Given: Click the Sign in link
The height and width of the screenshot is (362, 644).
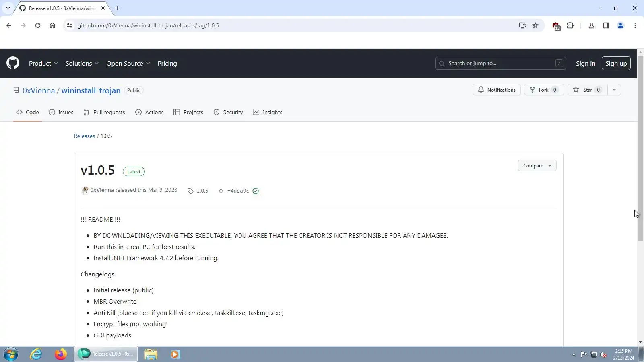Looking at the screenshot, I should point(585,63).
